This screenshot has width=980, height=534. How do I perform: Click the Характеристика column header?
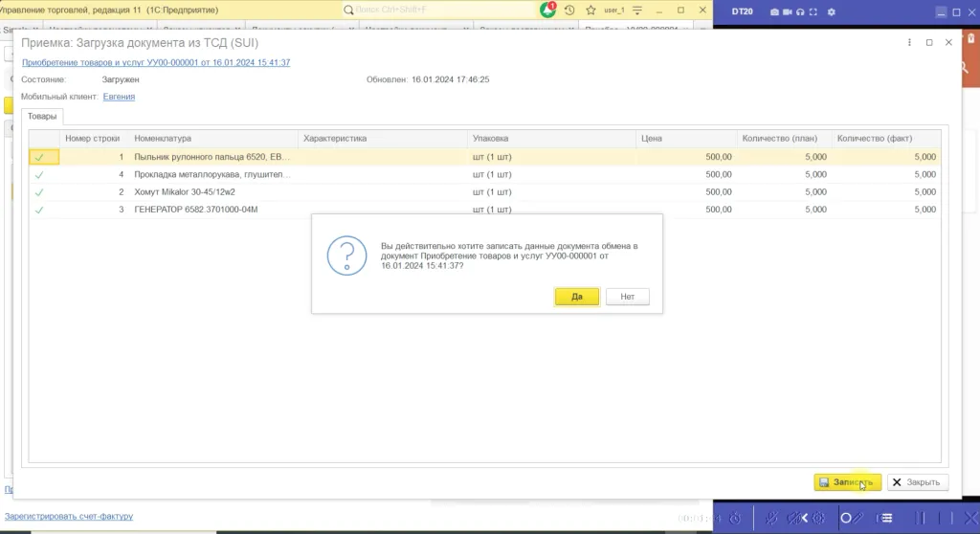tap(383, 138)
